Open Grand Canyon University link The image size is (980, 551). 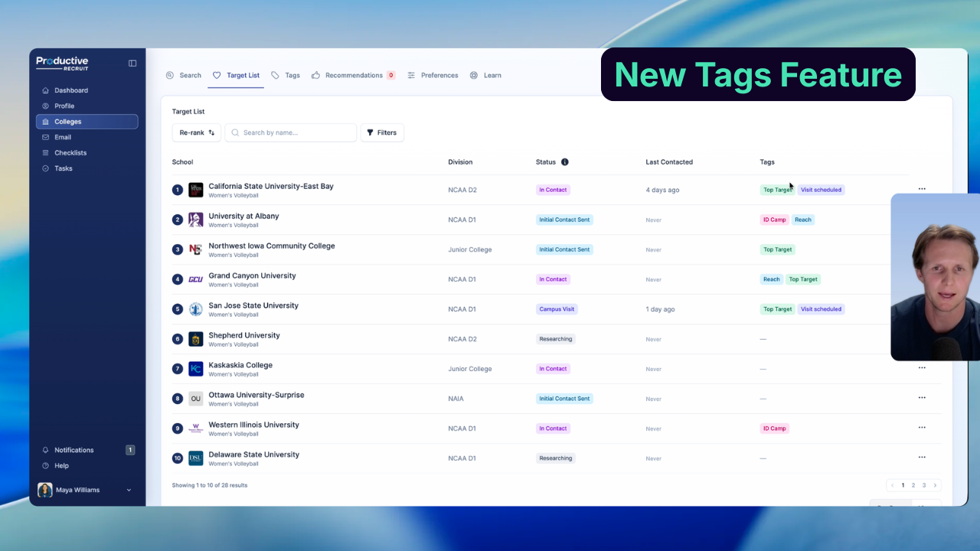(x=252, y=275)
